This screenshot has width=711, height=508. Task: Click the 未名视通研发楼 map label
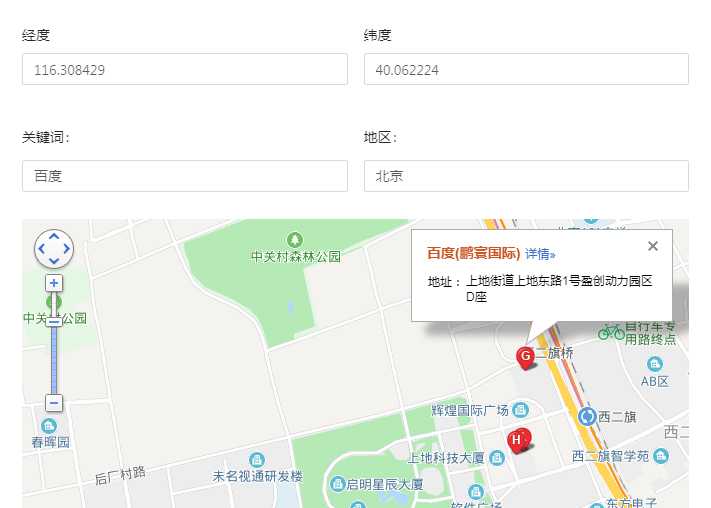coord(257,476)
